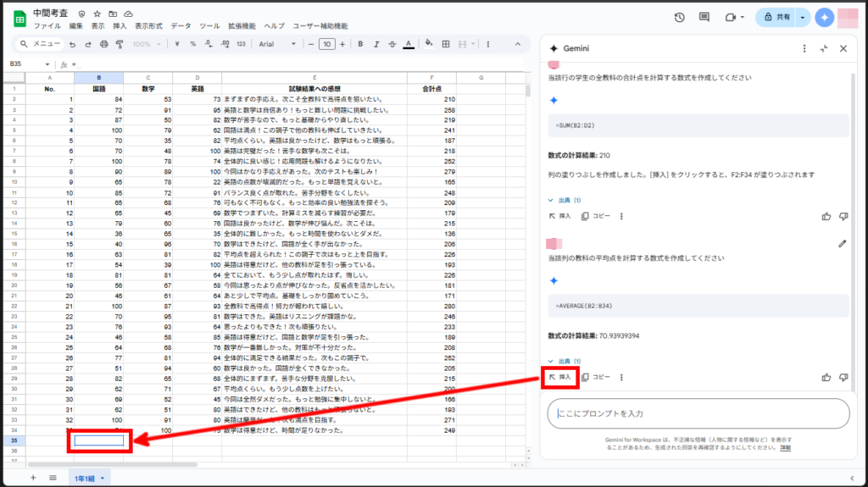Decrease font size with minus
This screenshot has width=868, height=487.
click(x=311, y=44)
